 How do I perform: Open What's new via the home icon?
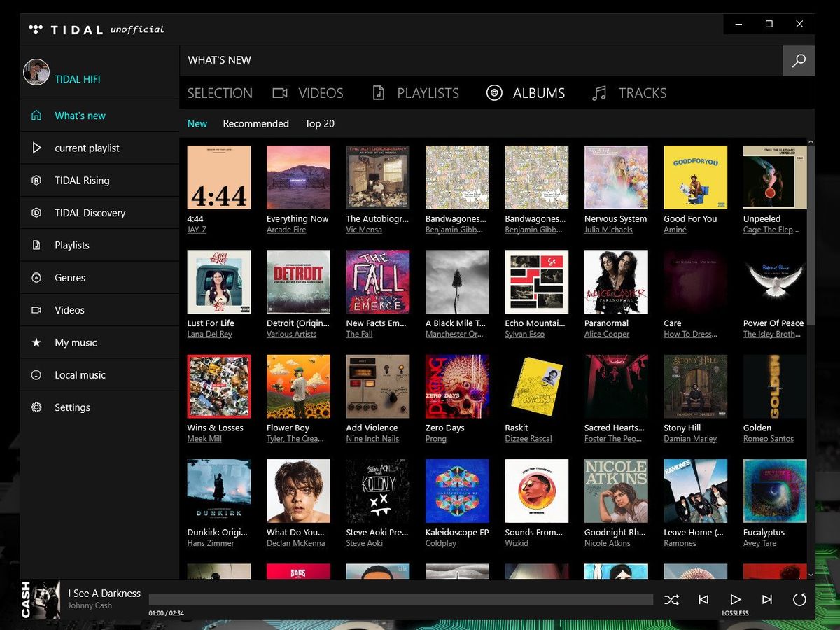[x=36, y=115]
